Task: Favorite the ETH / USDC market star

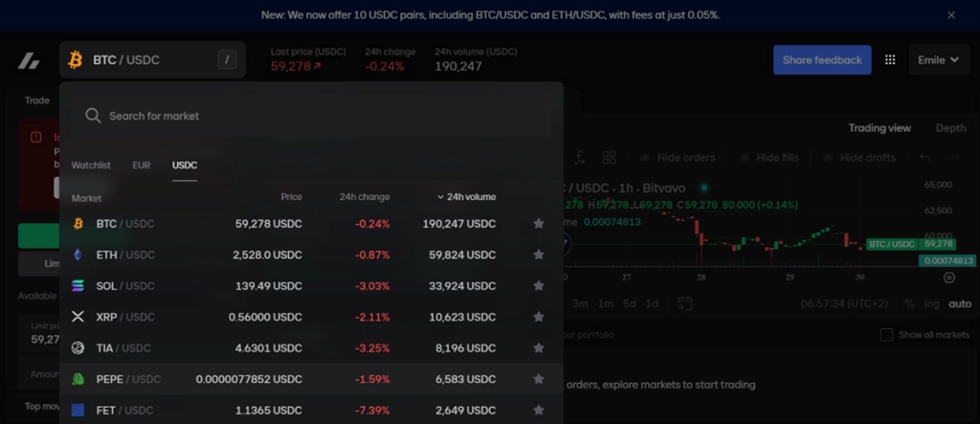Action: tap(538, 255)
